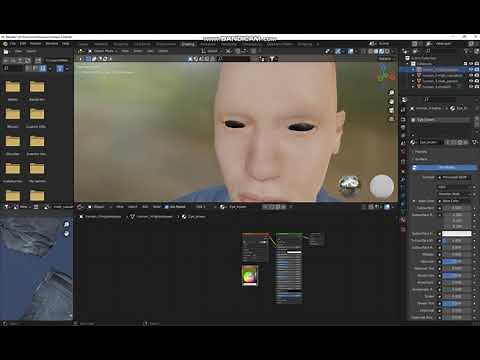Expand the selected object row in outliner
Viewport: 480px width, 360px height.
414,69
